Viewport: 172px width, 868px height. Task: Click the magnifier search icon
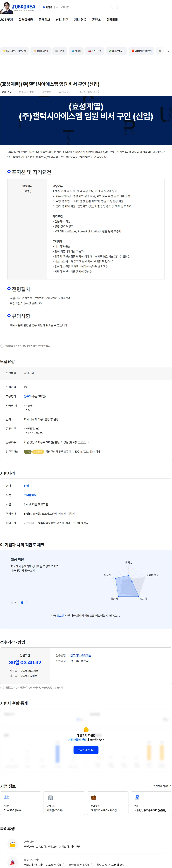tap(111, 7)
